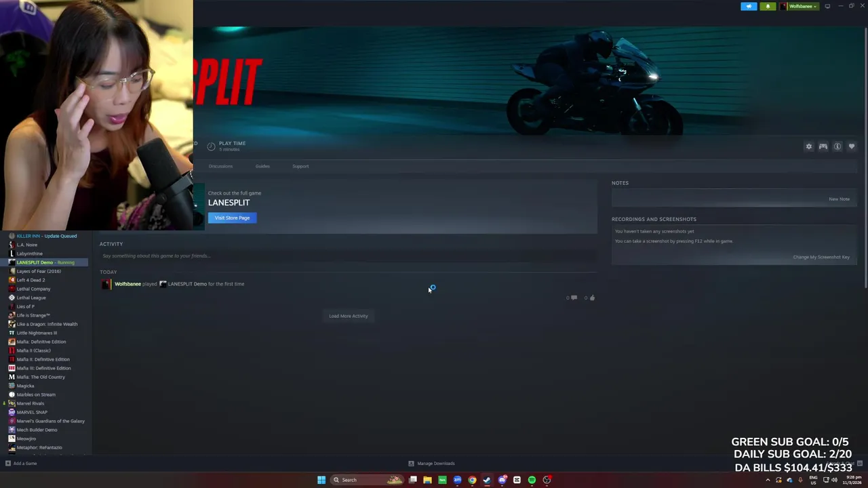Open Steam notifications bell
The image size is (868, 488).
(x=768, y=6)
